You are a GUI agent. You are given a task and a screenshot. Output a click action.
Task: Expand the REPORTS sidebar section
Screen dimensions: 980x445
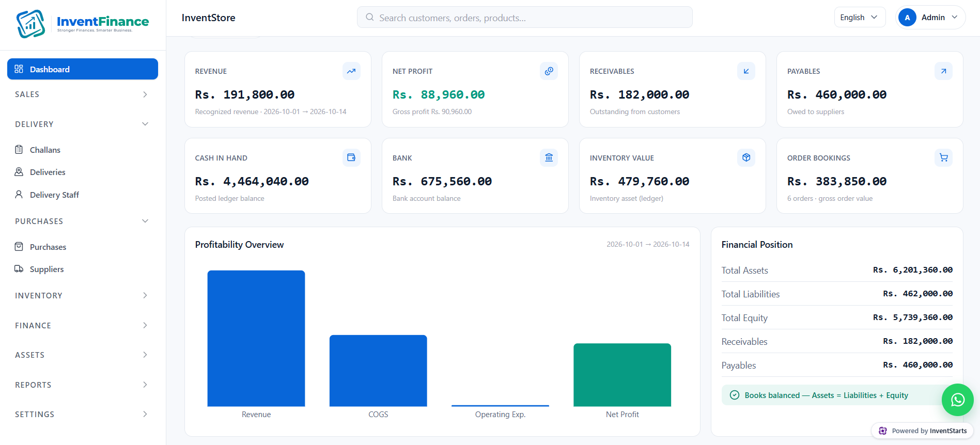point(83,385)
